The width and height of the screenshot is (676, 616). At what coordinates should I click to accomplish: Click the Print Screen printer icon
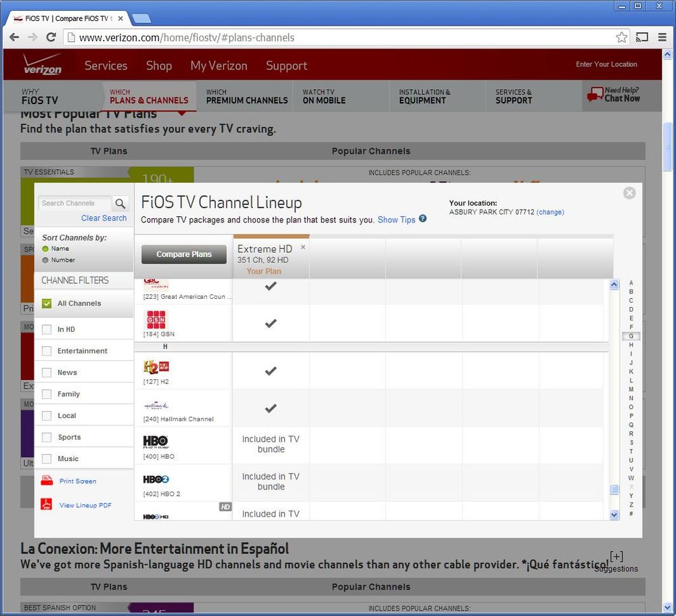click(47, 480)
